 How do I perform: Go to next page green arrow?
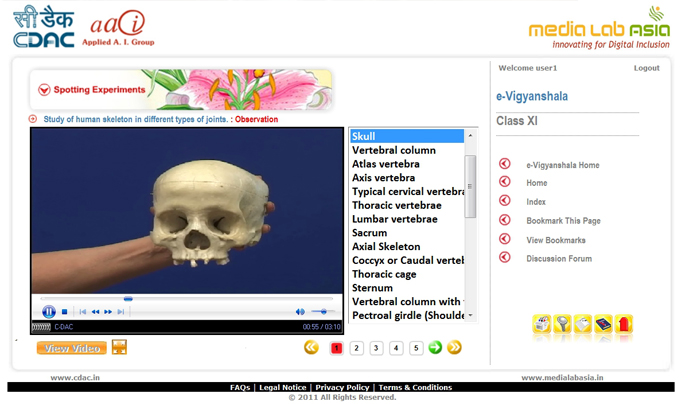[435, 348]
